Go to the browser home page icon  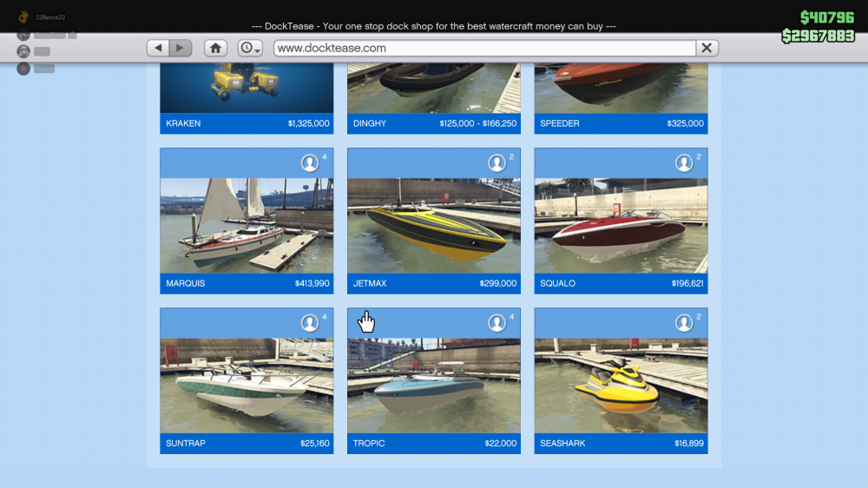coord(215,48)
